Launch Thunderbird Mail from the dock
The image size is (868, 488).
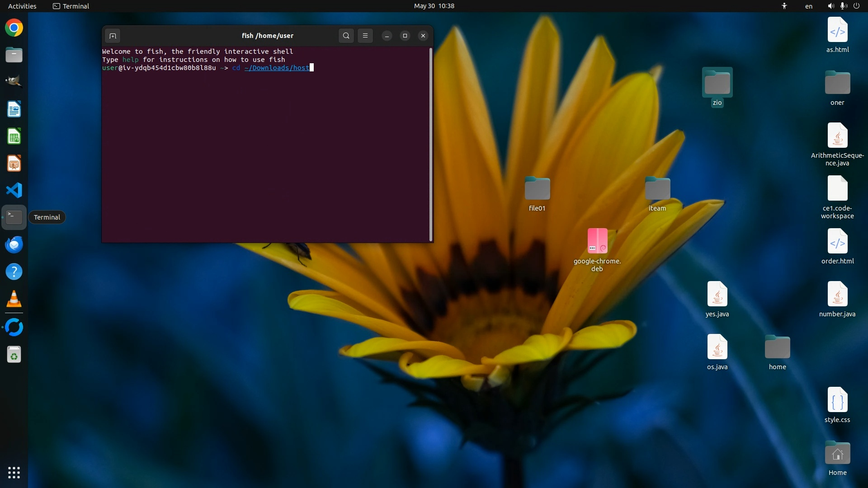tap(14, 244)
